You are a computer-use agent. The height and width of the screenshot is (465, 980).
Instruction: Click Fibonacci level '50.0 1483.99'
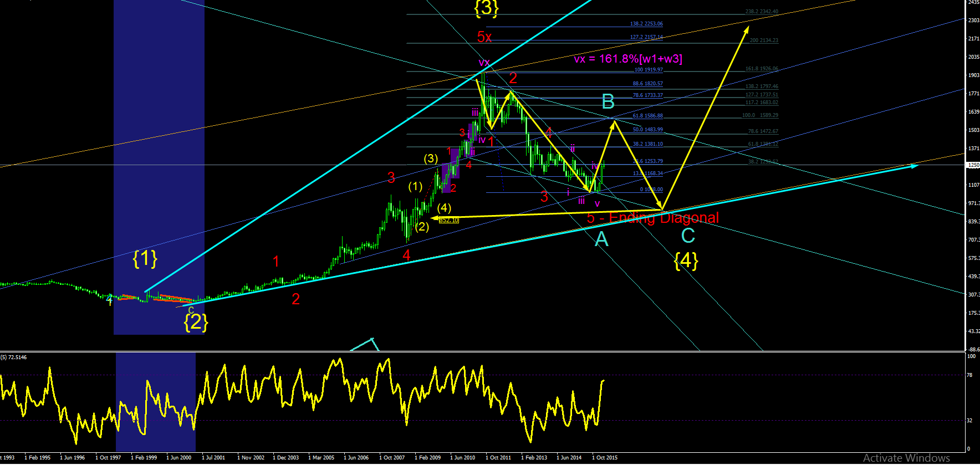(x=648, y=130)
